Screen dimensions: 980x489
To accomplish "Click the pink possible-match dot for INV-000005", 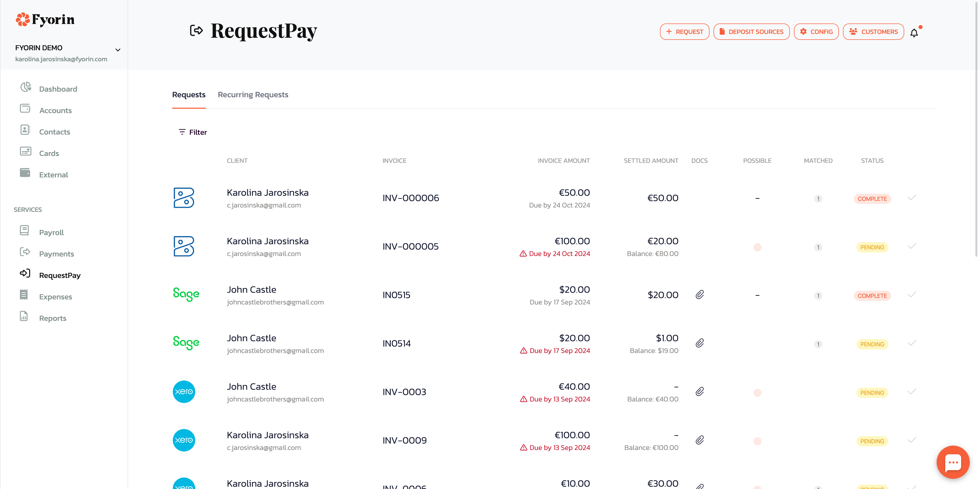I will pyautogui.click(x=757, y=247).
